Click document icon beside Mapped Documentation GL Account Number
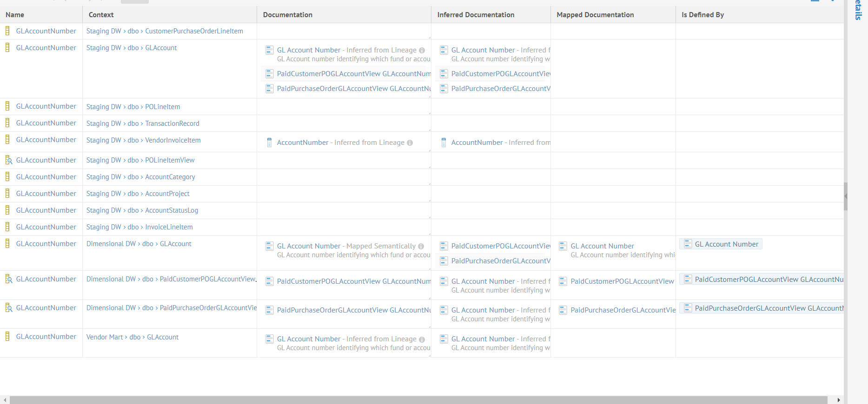868x404 pixels. point(563,246)
